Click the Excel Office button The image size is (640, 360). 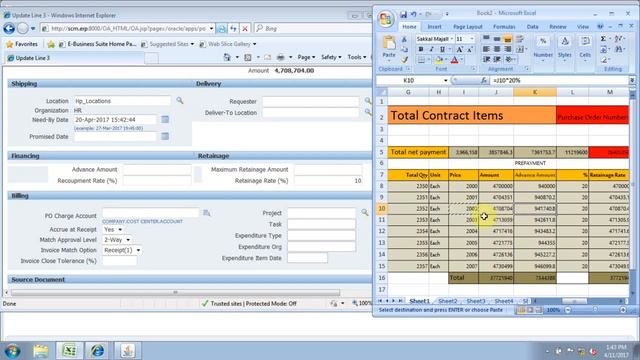[385, 19]
